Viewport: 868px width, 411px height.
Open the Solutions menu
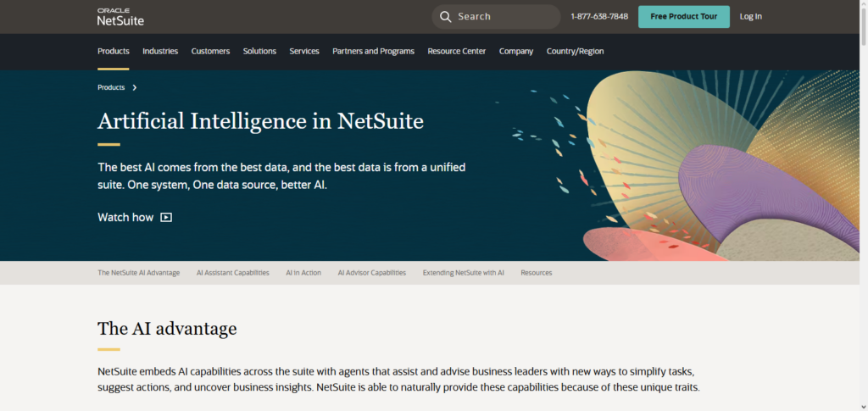pyautogui.click(x=259, y=51)
